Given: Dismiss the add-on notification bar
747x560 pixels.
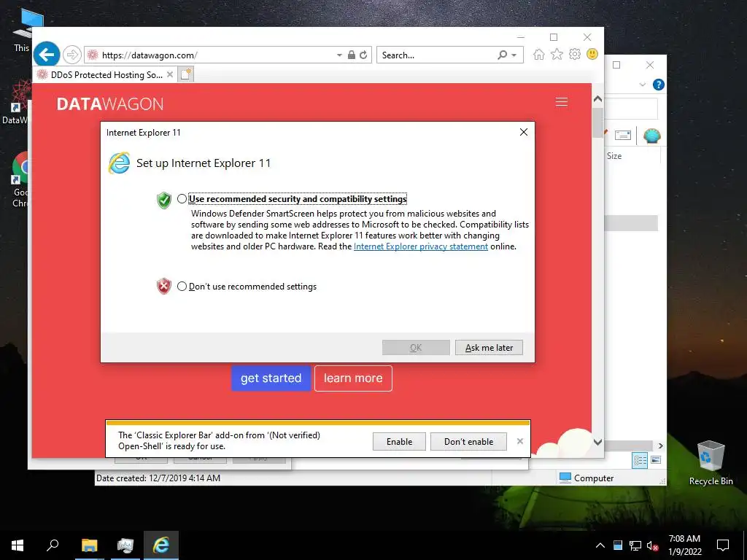Looking at the screenshot, I should click(520, 441).
